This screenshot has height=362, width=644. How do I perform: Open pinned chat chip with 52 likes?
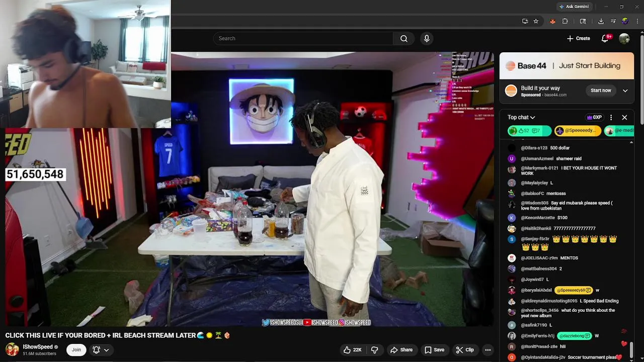(529, 131)
